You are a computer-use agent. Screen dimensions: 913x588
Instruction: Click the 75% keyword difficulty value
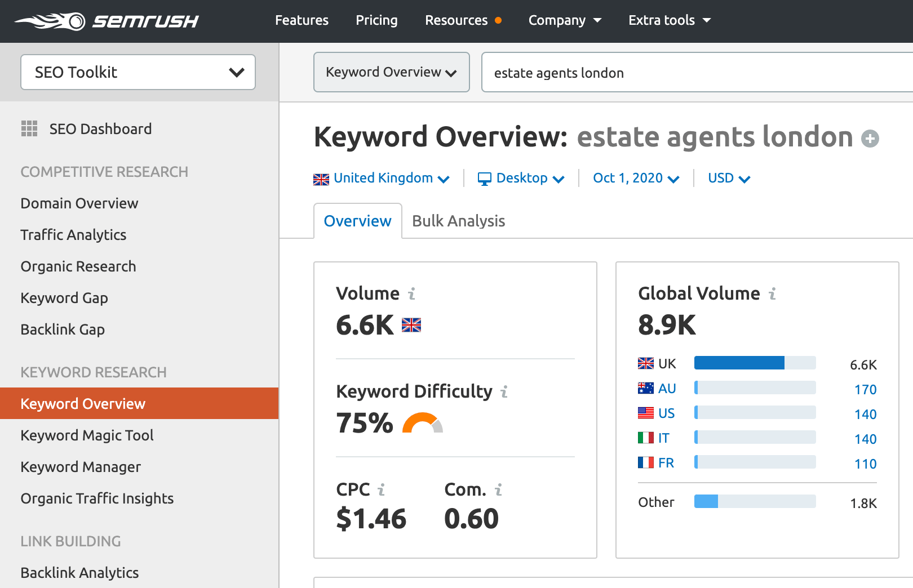365,423
